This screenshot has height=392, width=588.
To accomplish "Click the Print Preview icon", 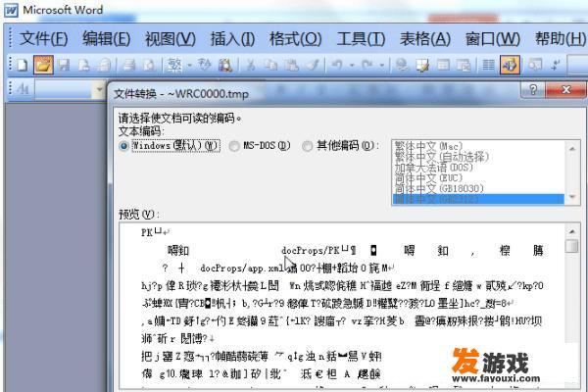I will (x=149, y=66).
